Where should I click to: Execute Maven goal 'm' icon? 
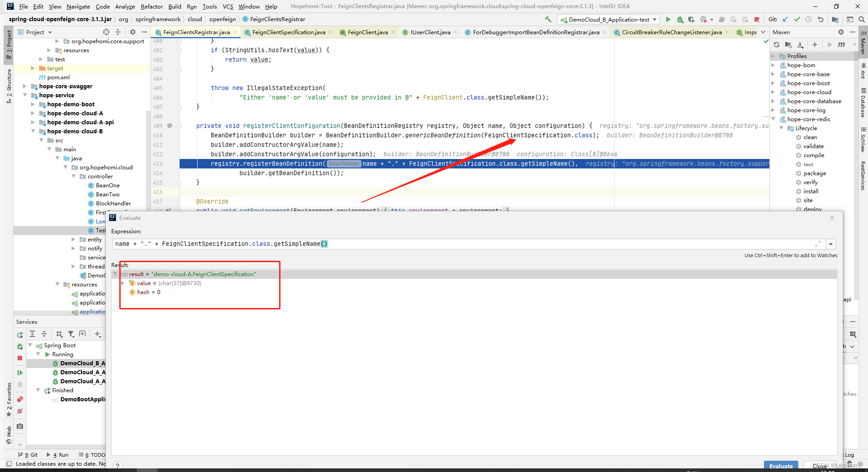point(841,45)
